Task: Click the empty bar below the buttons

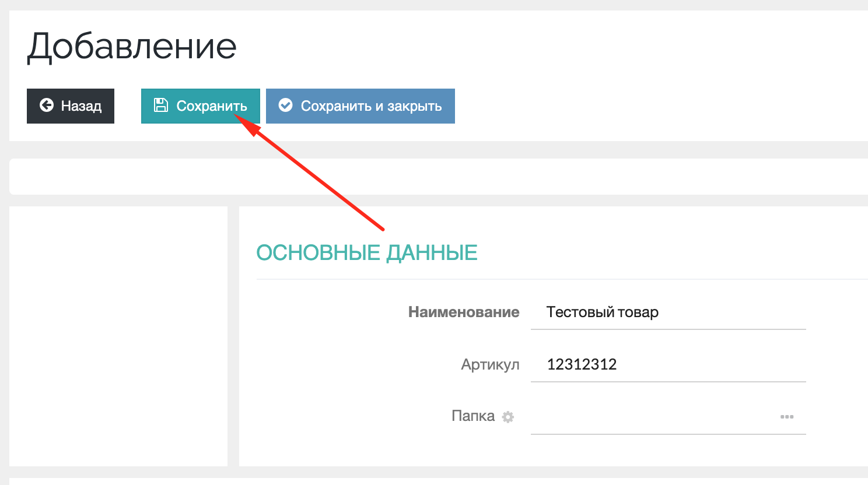Action: point(437,177)
